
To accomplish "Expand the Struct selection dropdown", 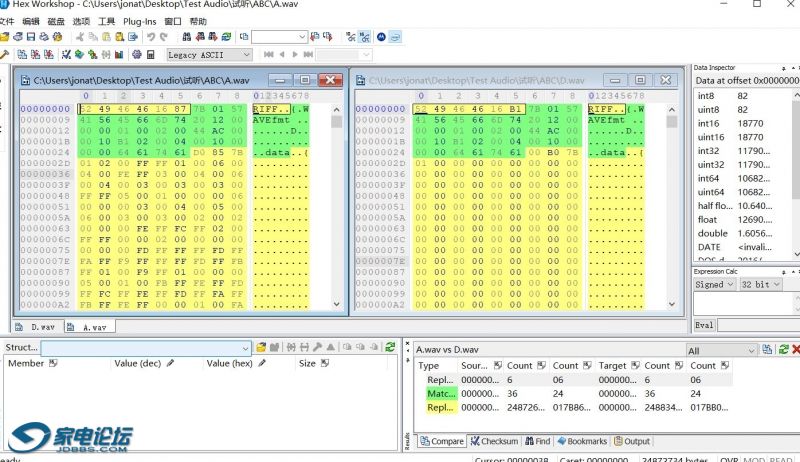I will click(x=245, y=348).
